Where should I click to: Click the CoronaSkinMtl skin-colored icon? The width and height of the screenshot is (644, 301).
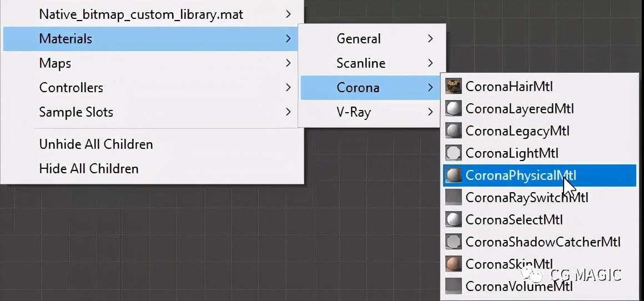(x=454, y=264)
